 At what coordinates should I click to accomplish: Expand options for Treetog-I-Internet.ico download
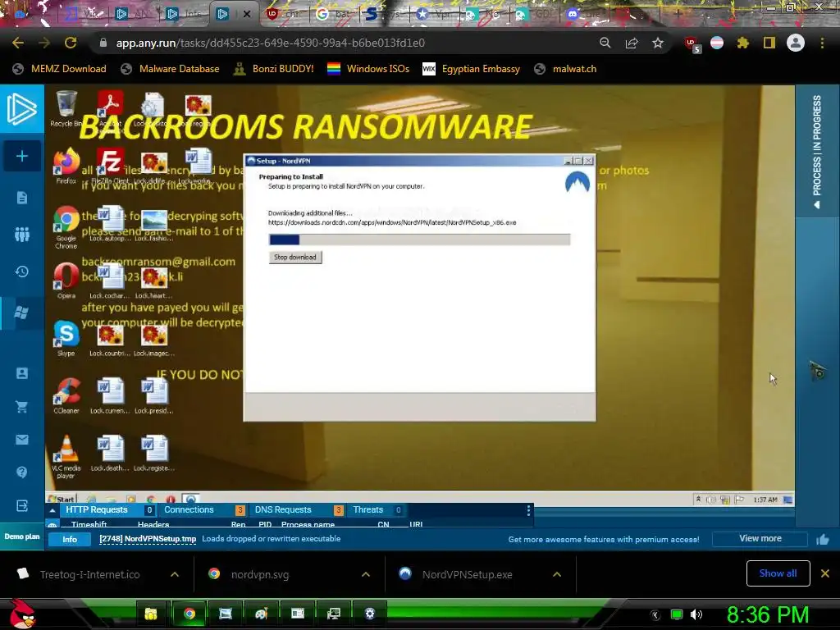tap(175, 574)
